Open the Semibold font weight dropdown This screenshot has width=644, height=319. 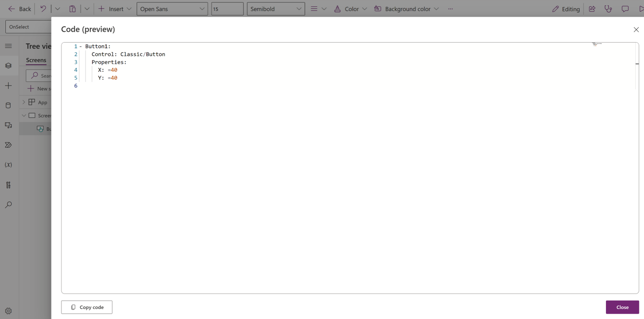[x=276, y=9]
